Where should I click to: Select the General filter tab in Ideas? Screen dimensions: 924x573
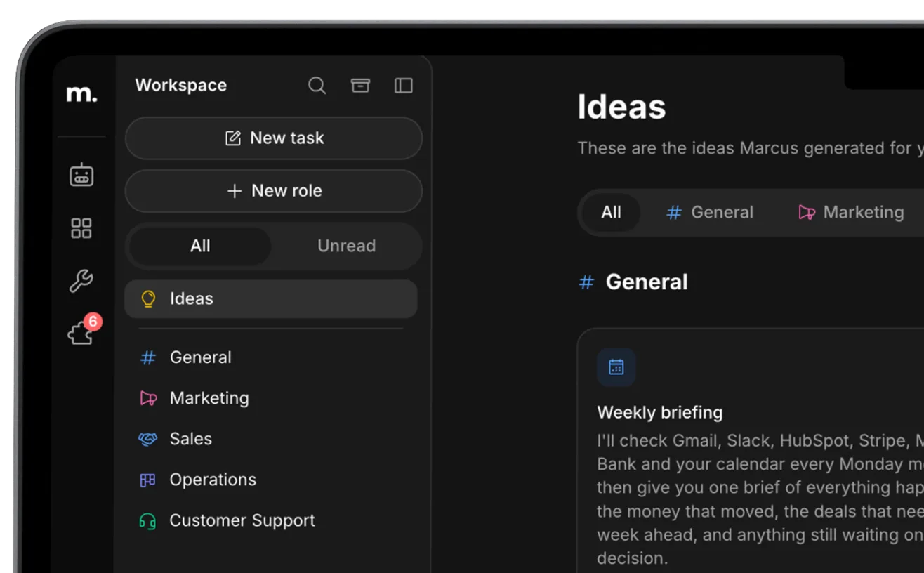tap(709, 212)
